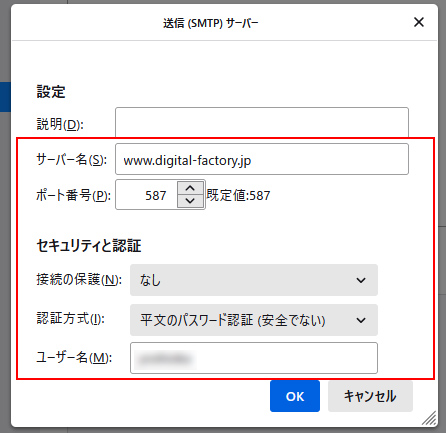Click the 接続の保護(N) label
446x433 pixels.
(79, 279)
